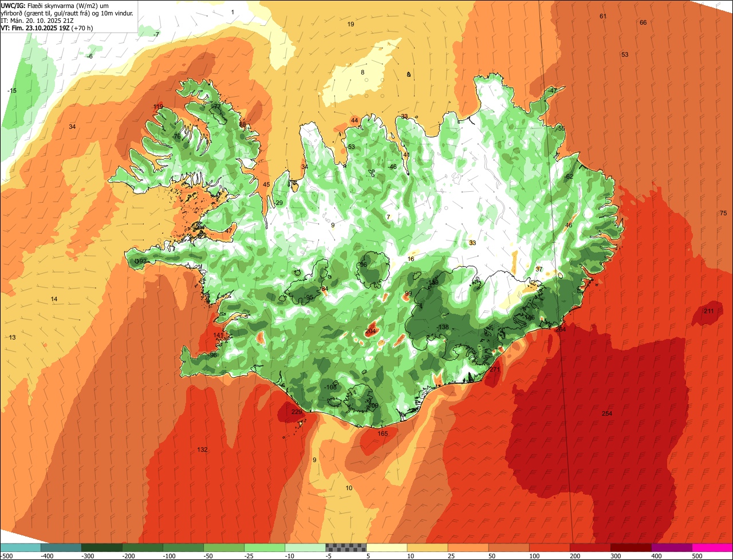Click the flux value -7 on the map
Screen dimensions: 733x560
[x=156, y=34]
